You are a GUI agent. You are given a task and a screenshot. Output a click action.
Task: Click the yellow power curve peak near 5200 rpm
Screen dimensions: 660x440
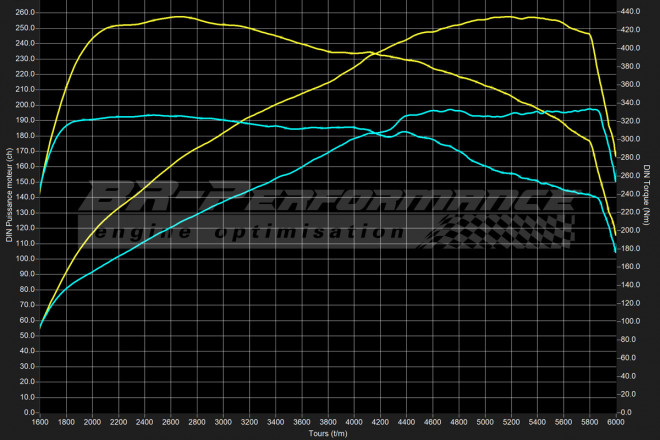coord(510,17)
